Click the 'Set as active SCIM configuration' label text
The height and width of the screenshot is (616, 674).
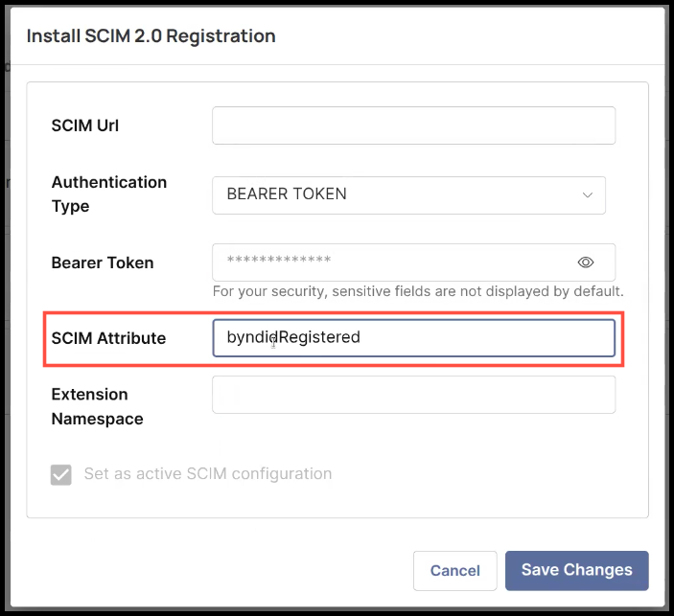[208, 474]
